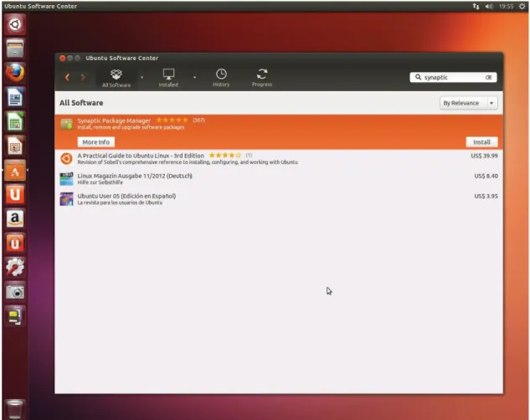Show the All Software view
This screenshot has height=420, width=530.
116,79
